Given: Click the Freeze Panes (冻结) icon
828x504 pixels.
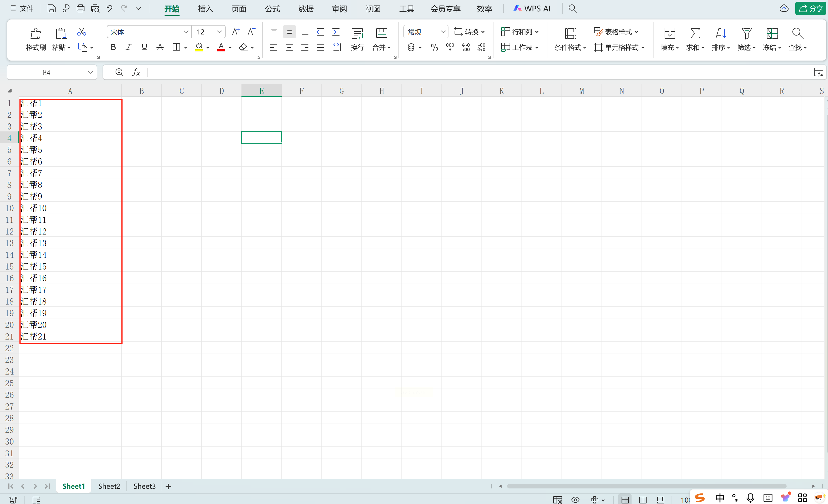Looking at the screenshot, I should click(x=772, y=34).
